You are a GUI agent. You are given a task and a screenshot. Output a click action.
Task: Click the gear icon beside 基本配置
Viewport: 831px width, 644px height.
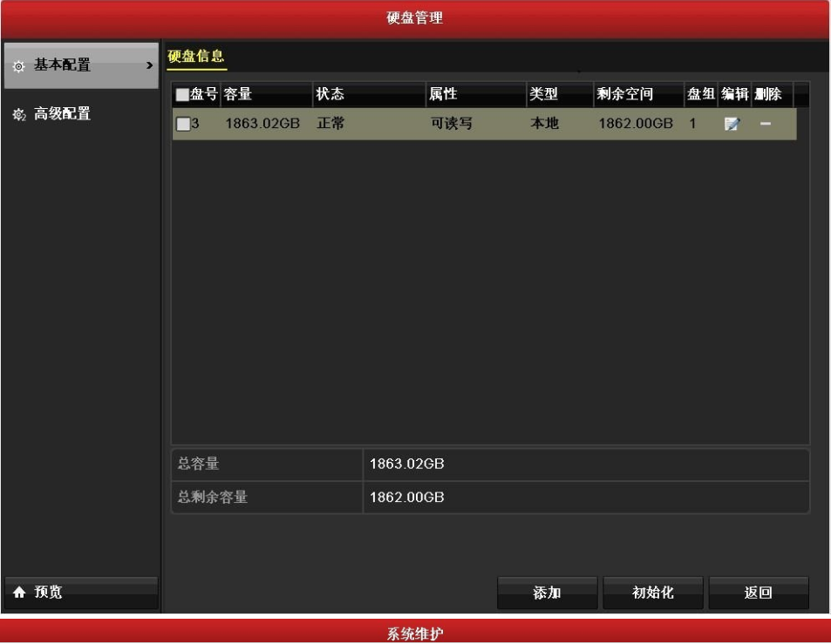coord(19,66)
